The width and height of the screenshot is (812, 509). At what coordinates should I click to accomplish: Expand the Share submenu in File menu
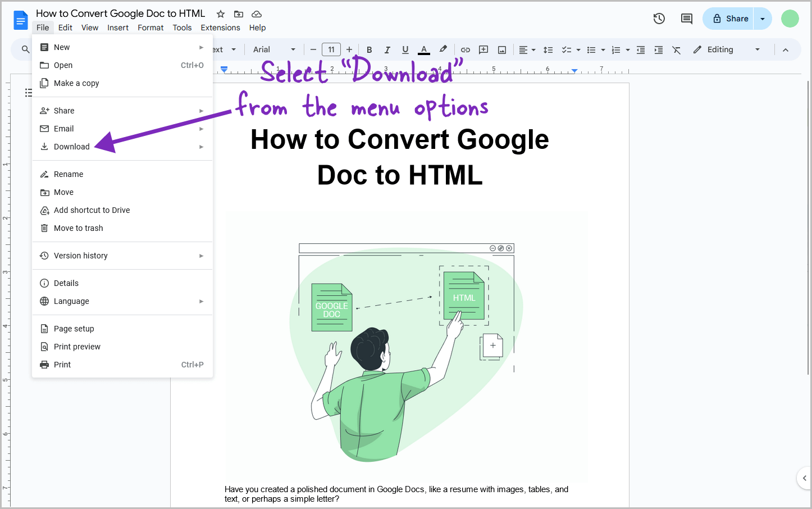point(122,111)
